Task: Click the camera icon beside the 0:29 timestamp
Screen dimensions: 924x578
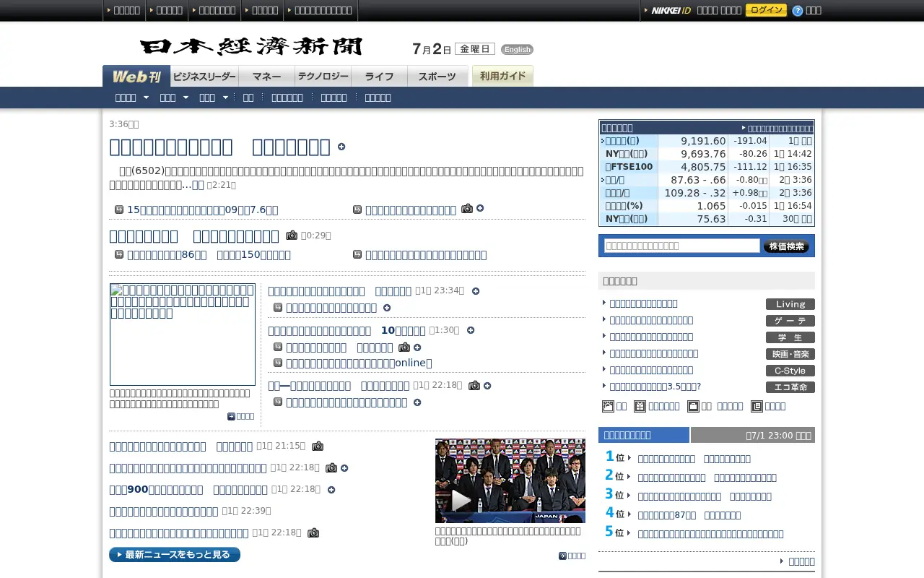Action: coord(292,236)
